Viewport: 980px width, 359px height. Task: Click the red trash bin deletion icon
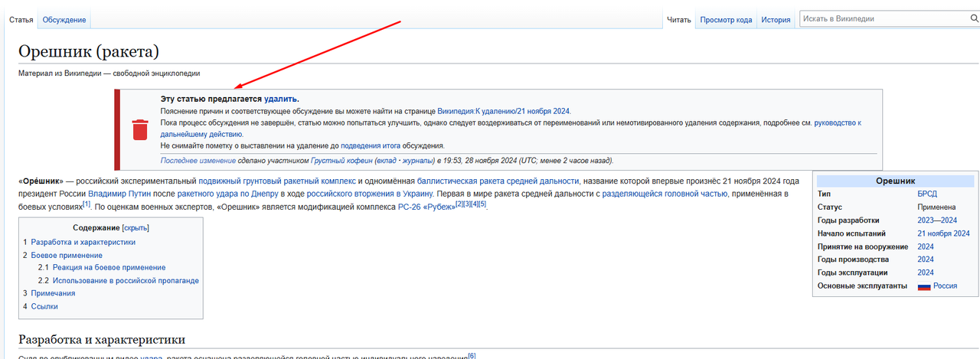[x=139, y=129]
